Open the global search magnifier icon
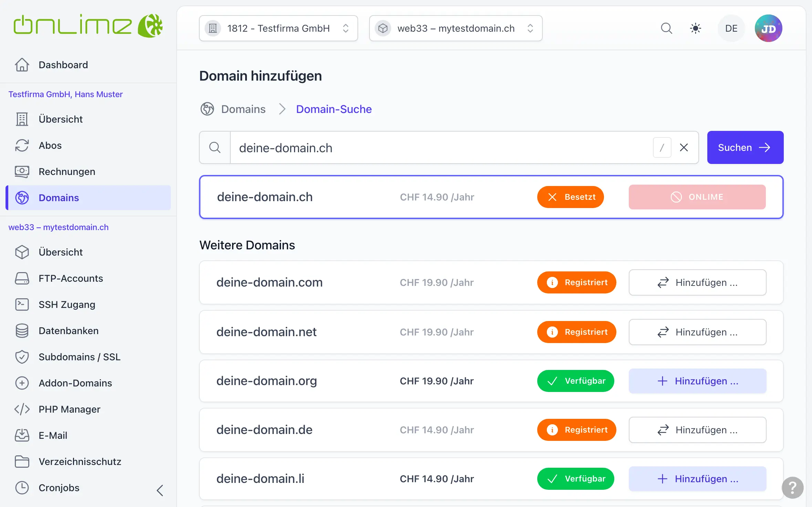The width and height of the screenshot is (812, 507). point(666,28)
